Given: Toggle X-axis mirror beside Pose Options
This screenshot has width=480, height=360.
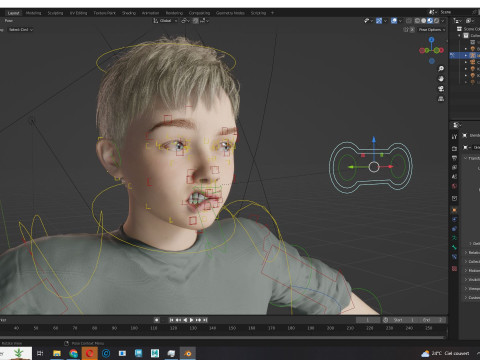Looking at the screenshot, I should click(x=412, y=30).
